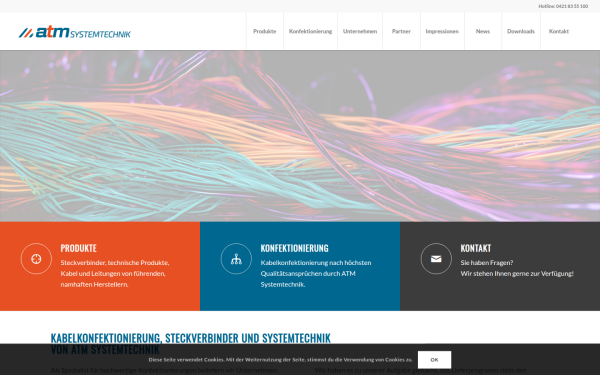Open the Produkte menu item
Screen dimensions: 600x375
tap(264, 31)
